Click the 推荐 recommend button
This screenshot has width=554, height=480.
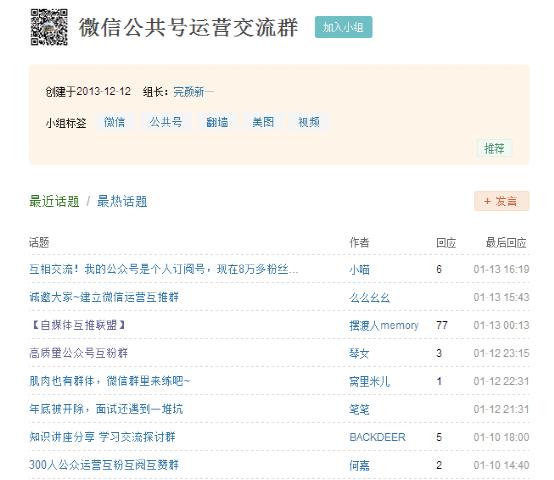tap(494, 148)
